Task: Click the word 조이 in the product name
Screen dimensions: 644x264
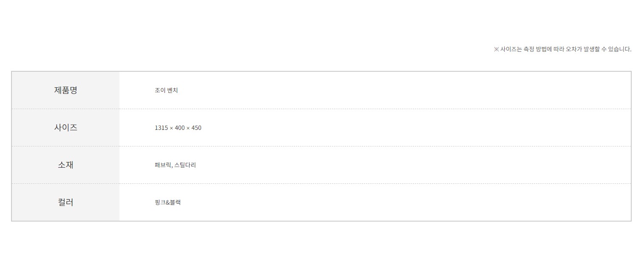Action: click(x=160, y=90)
